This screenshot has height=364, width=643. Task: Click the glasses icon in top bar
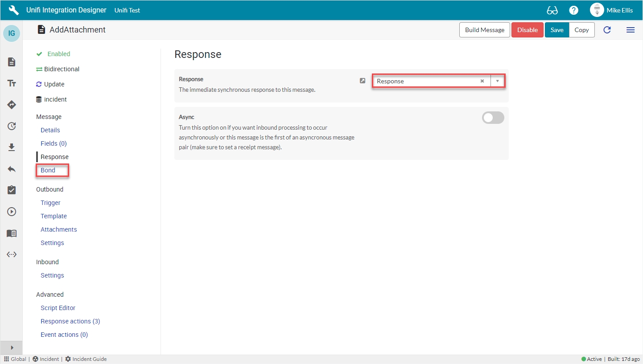[552, 10]
